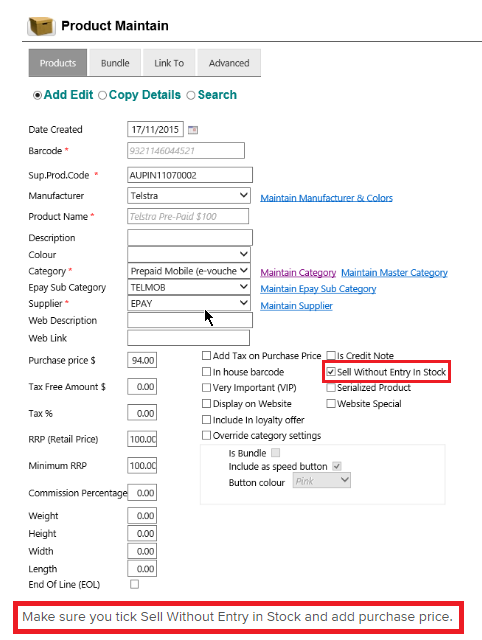Screen dimensions: 482x640
Task: Expand the Supplier dropdown showing EPAY
Action: click(x=189, y=303)
